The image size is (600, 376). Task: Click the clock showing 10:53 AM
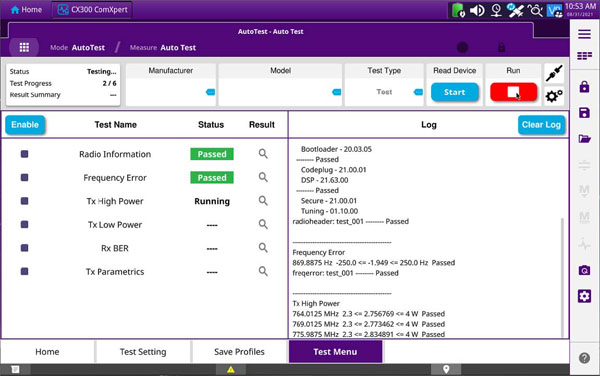click(x=580, y=7)
